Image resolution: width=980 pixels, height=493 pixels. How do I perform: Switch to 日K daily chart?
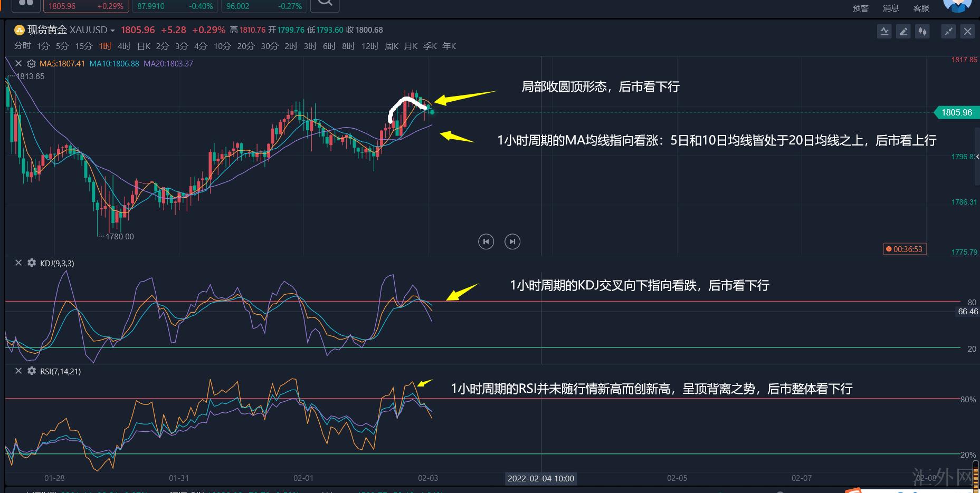tap(144, 46)
